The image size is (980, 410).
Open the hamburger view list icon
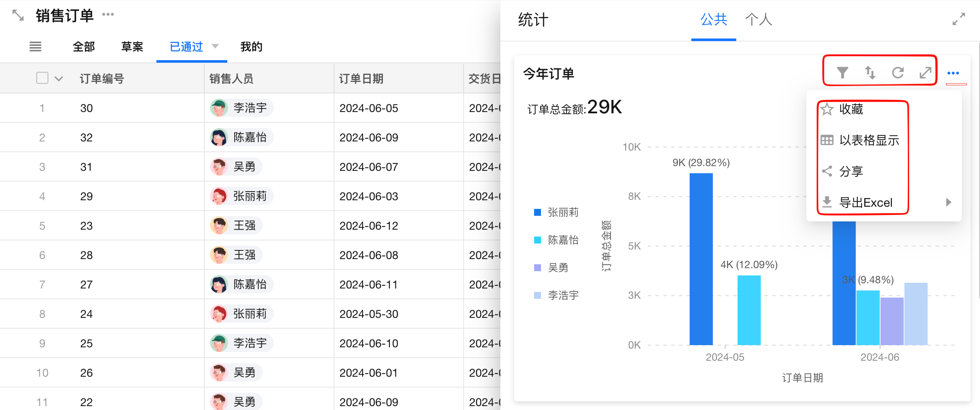pyautogui.click(x=35, y=47)
